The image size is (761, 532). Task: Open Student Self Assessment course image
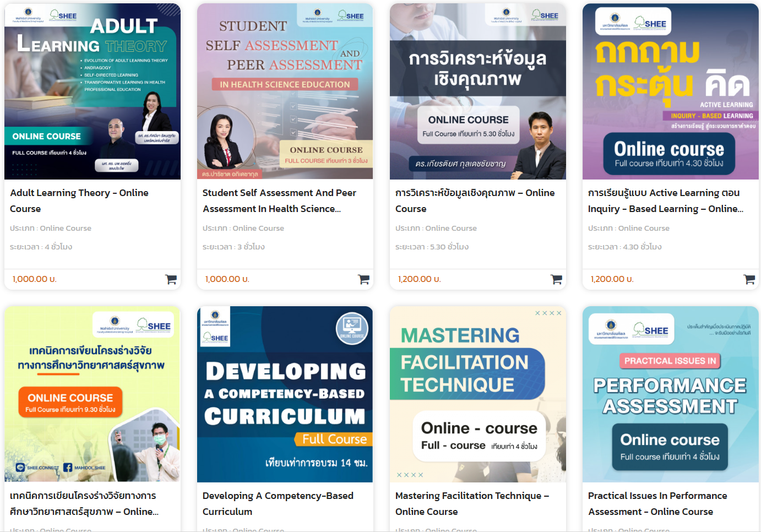click(x=285, y=91)
